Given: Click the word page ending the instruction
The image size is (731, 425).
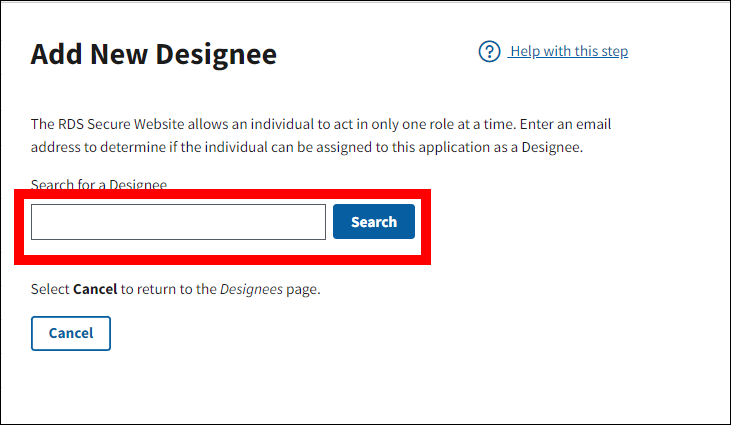Looking at the screenshot, I should point(304,290).
